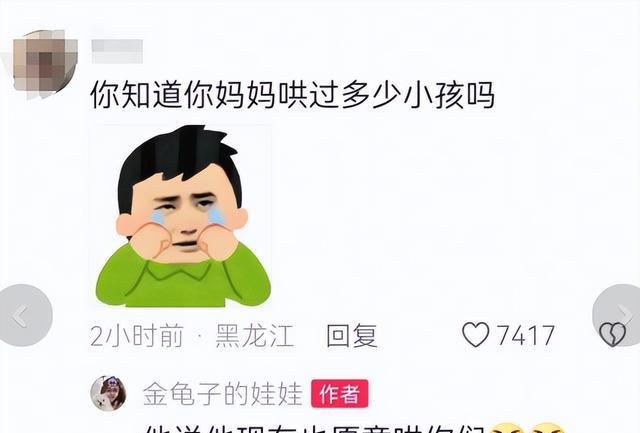Open 金龟子的娃娃 author avatar
The width and height of the screenshot is (640, 433).
coord(108,393)
